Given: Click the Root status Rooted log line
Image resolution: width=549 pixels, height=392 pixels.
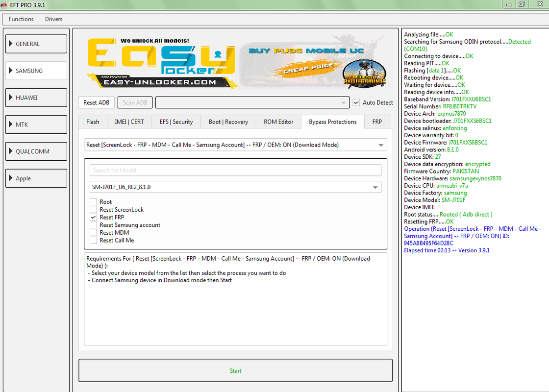Looking at the screenshot, I should (x=448, y=215).
